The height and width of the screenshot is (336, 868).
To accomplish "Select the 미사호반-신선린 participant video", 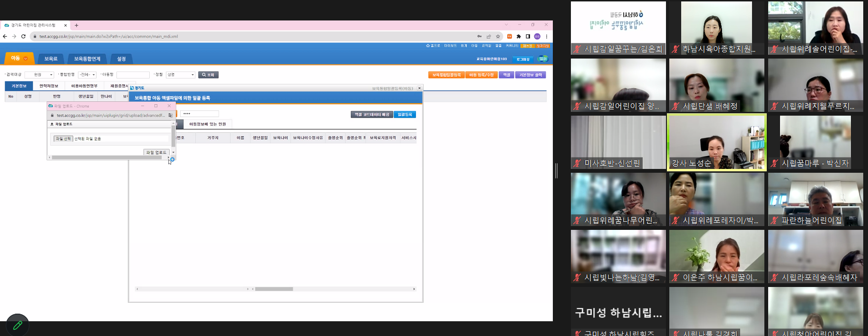I will point(618,142).
